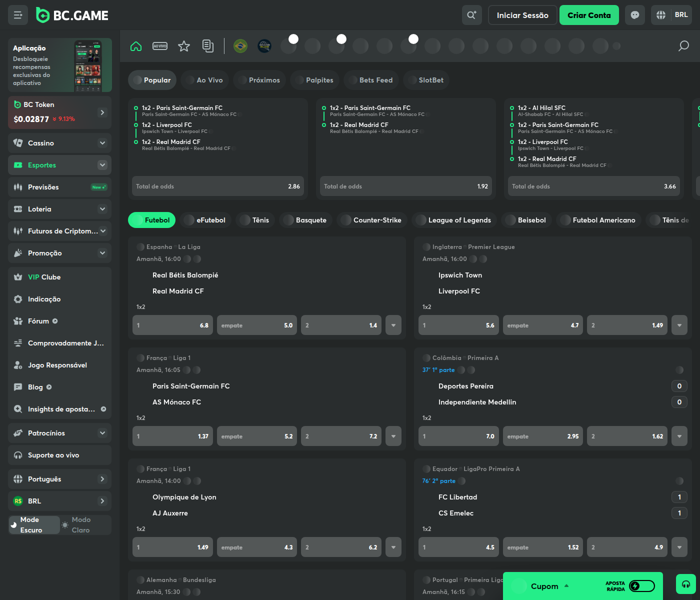Click the Iniciar Sessão button
700x600 pixels.
522,15
